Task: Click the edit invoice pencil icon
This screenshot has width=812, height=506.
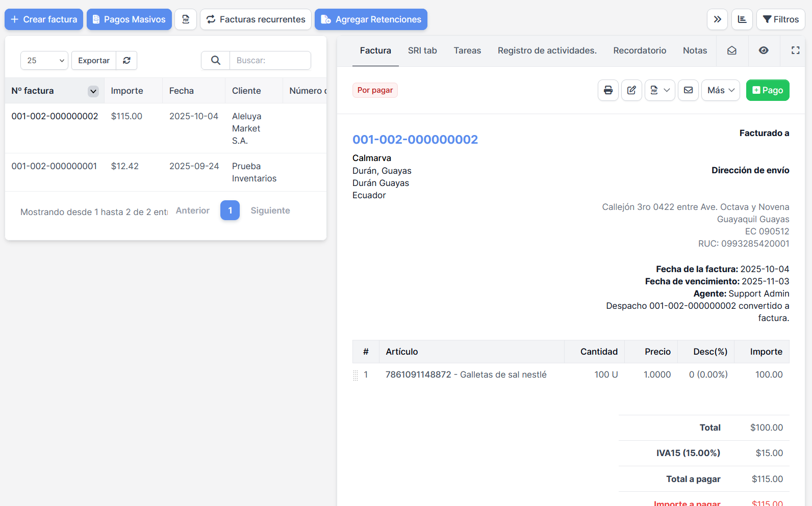Action: [x=631, y=90]
